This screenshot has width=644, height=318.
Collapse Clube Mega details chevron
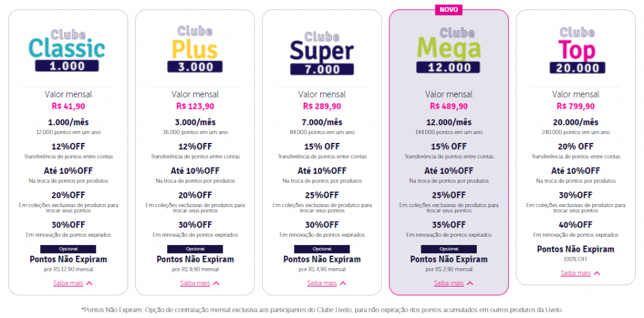pos(470,283)
